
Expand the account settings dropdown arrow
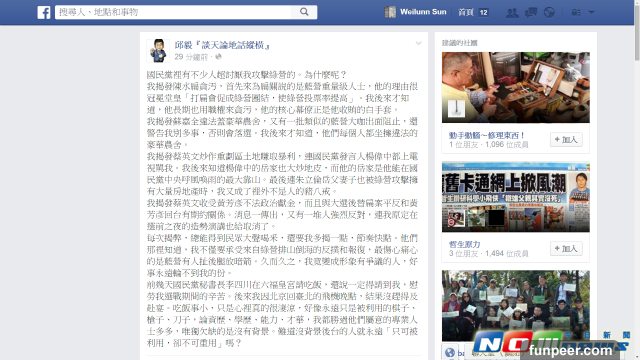point(591,12)
